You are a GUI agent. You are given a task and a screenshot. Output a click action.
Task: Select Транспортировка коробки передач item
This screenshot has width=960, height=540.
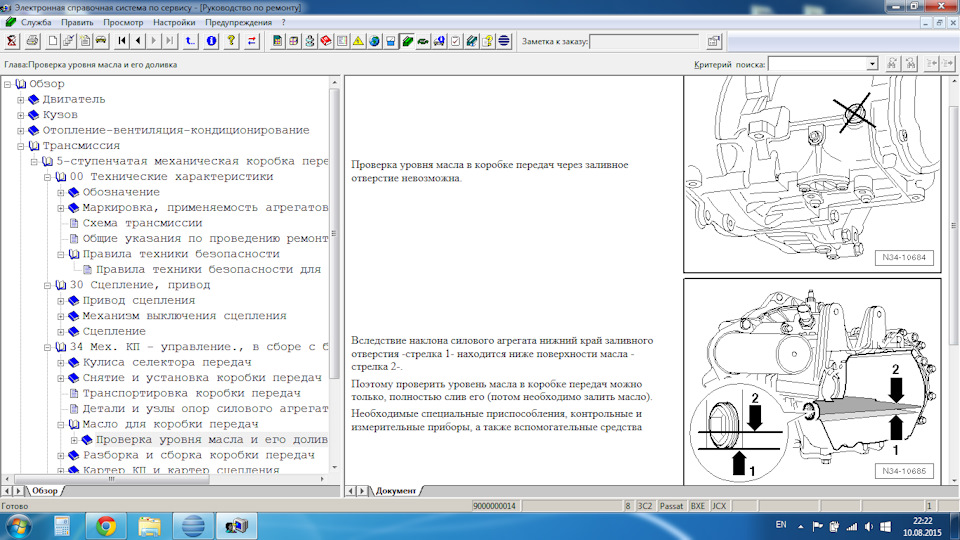pos(192,393)
